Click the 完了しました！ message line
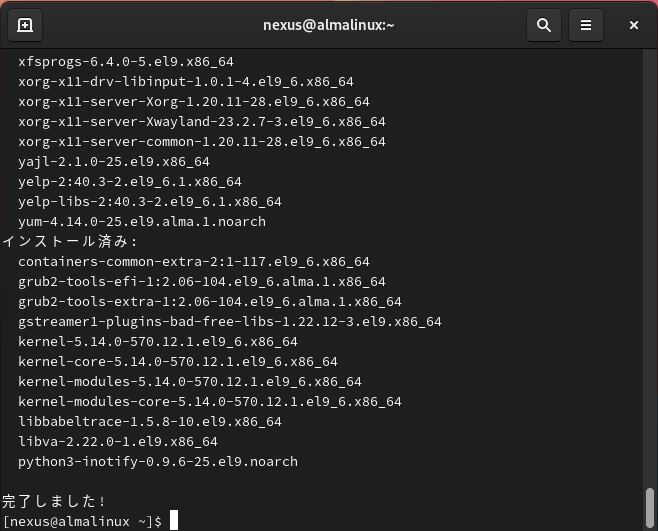 55,501
